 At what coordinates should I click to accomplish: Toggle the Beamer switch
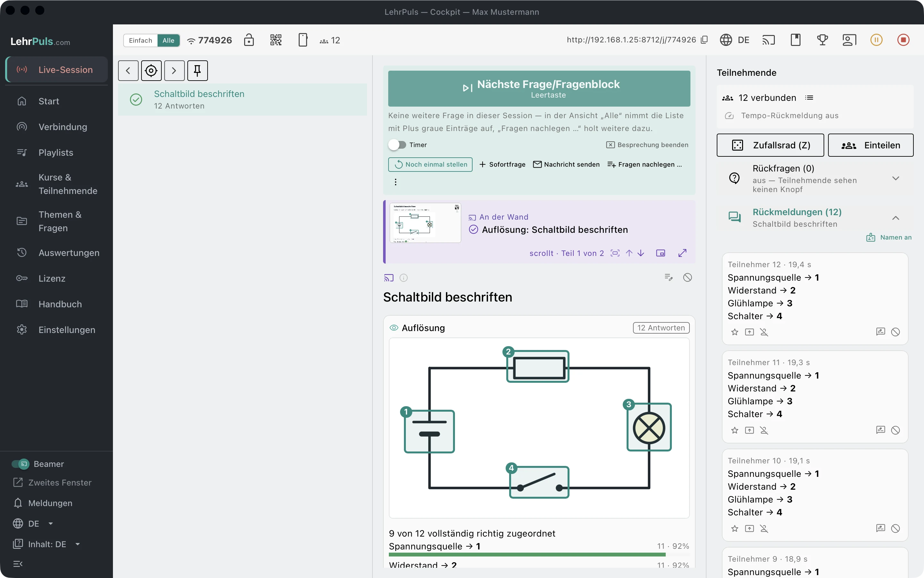click(x=20, y=464)
